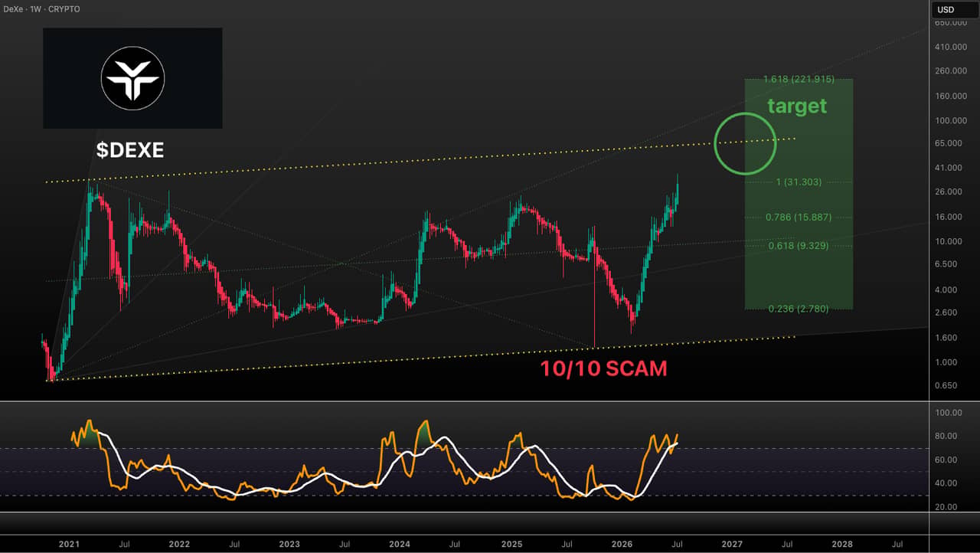Image resolution: width=980 pixels, height=553 pixels.
Task: Click the 2024 label on time axis
Action: click(x=400, y=544)
